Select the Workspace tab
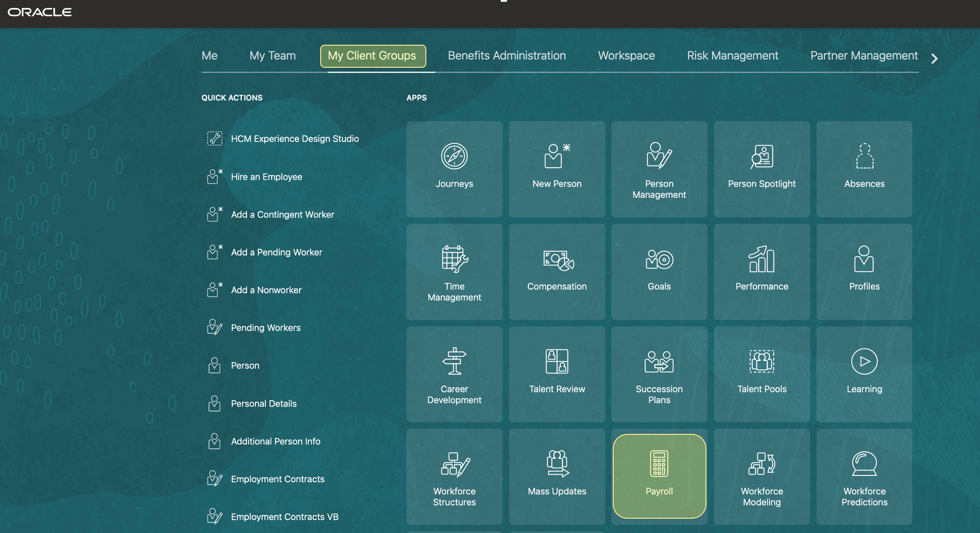The height and width of the screenshot is (533, 980). click(626, 56)
